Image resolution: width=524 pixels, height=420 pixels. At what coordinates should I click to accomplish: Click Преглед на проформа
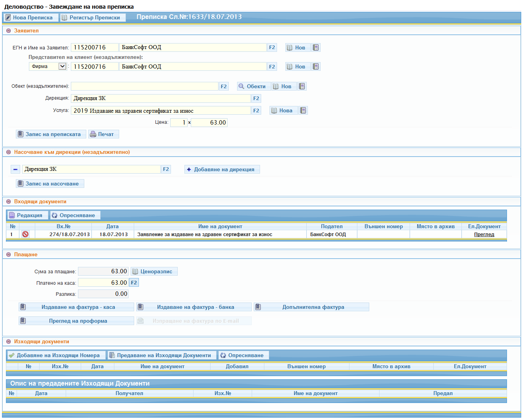click(x=76, y=321)
